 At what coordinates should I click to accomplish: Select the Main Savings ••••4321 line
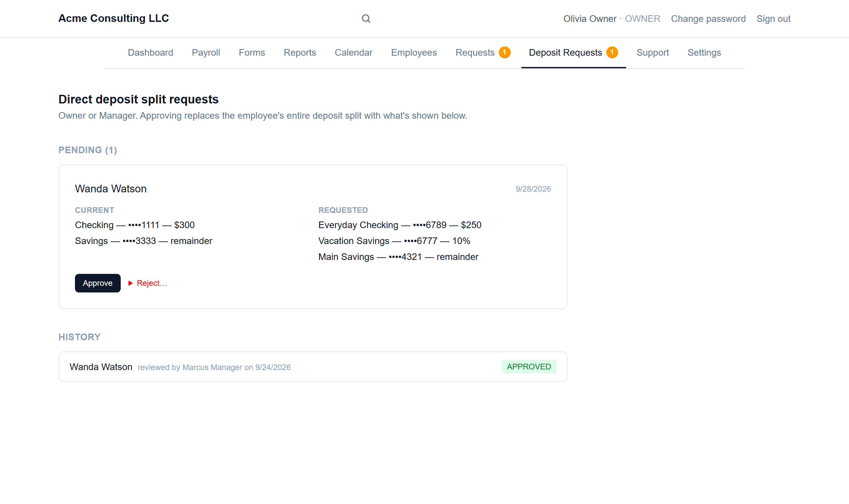(398, 257)
